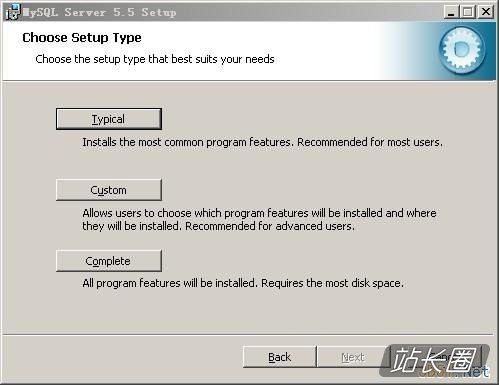The width and height of the screenshot is (499, 385).
Task: Minimize the MySQL Setup window
Action: 451,12
